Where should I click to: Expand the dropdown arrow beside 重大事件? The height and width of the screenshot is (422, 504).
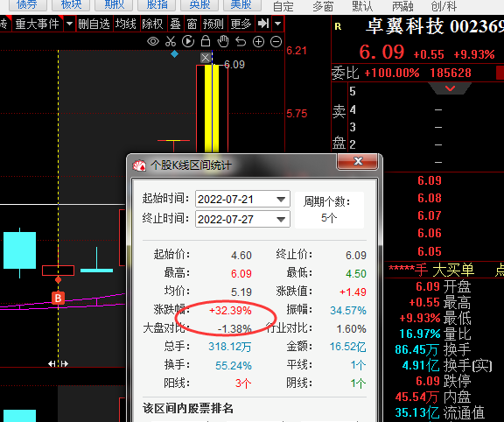pos(69,24)
